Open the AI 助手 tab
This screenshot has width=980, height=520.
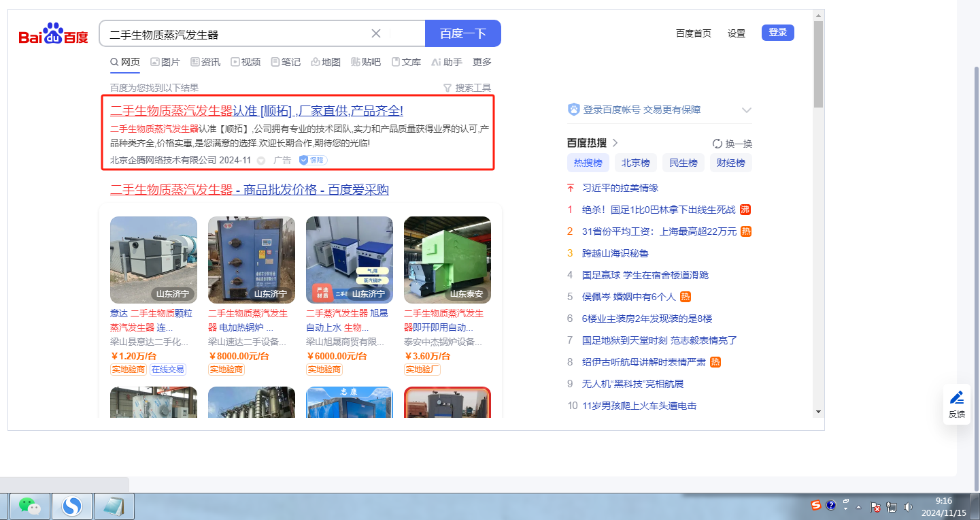pyautogui.click(x=447, y=62)
